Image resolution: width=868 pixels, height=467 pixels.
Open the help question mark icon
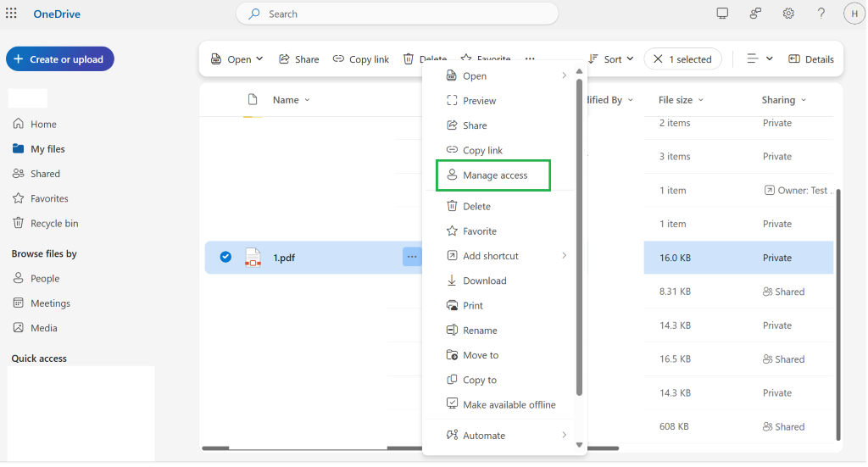click(x=821, y=14)
